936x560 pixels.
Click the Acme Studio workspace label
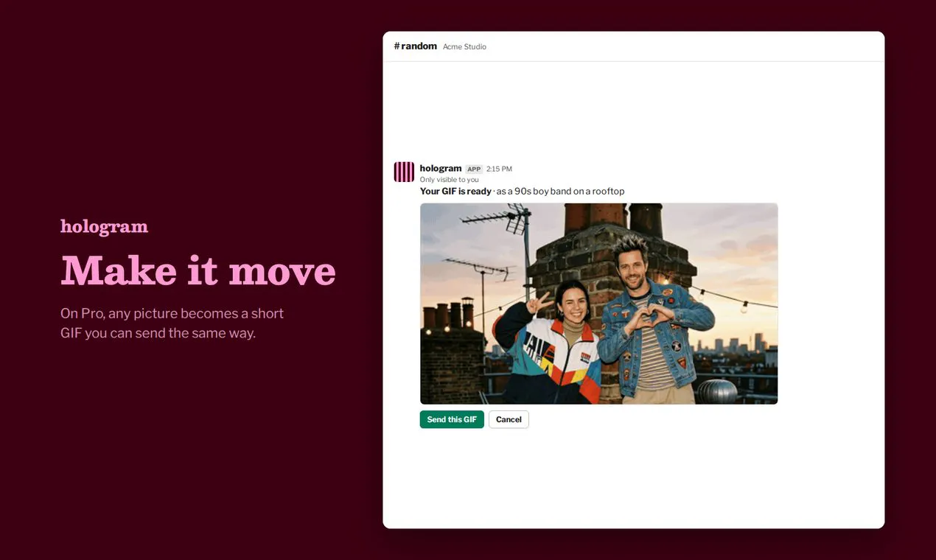coord(464,46)
